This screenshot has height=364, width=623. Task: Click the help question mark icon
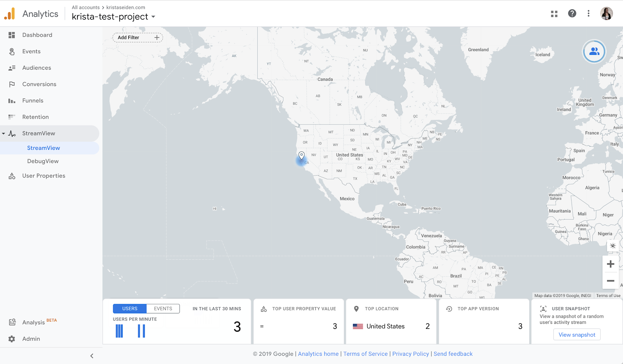[572, 14]
